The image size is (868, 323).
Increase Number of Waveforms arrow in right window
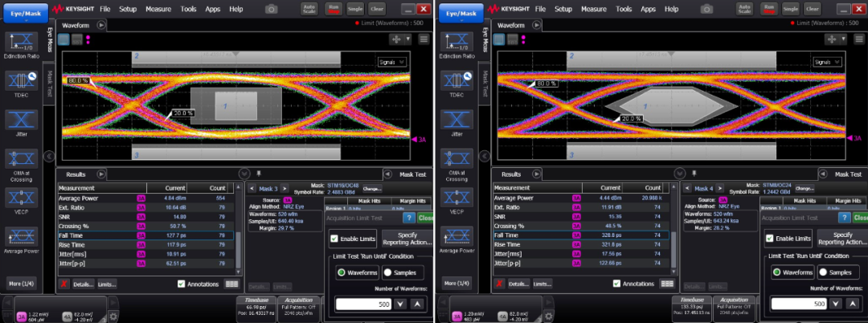tap(853, 304)
